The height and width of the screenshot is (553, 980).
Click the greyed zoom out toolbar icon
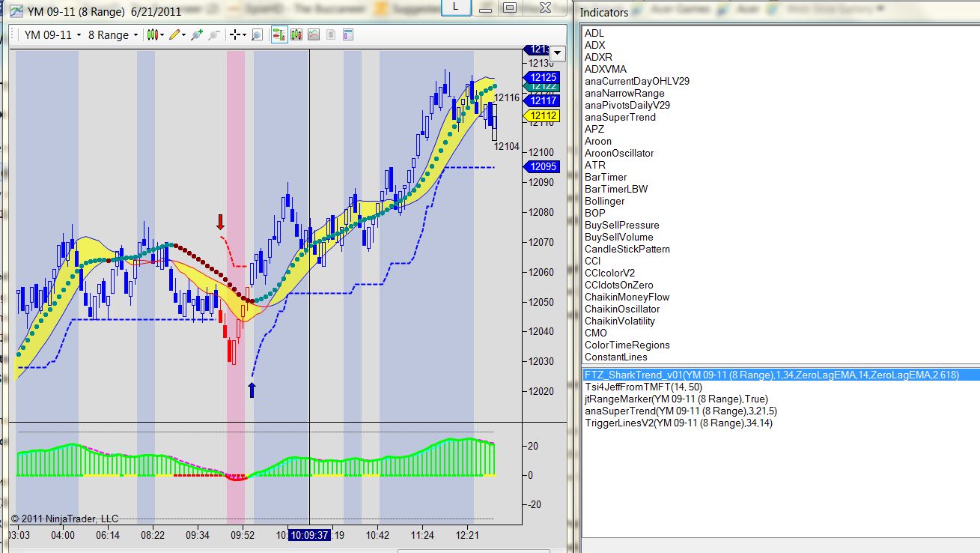(x=213, y=34)
